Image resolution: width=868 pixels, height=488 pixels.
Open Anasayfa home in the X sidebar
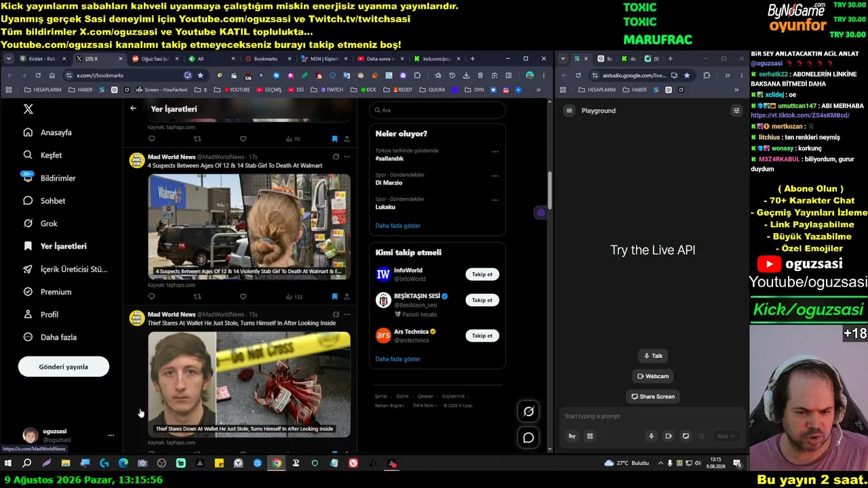coord(47,133)
